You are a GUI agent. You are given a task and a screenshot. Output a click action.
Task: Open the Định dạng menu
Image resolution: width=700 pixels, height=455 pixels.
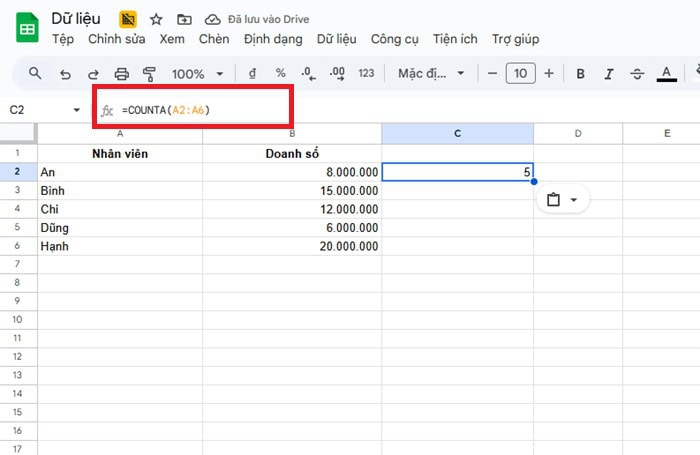(273, 39)
